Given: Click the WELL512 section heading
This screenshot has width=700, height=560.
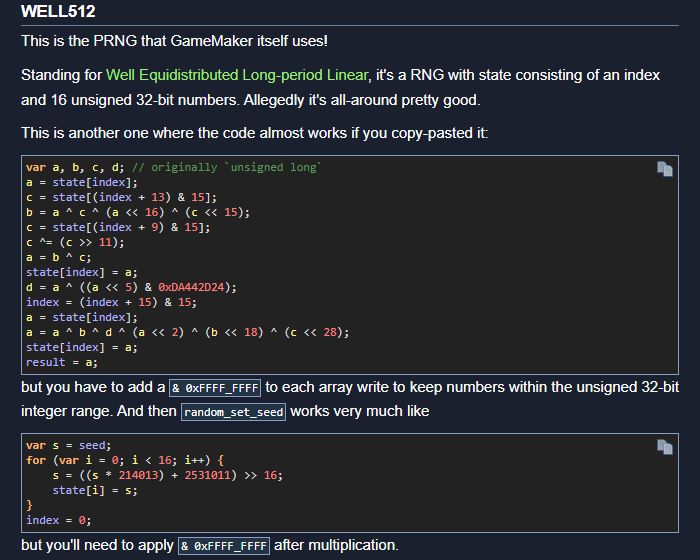Looking at the screenshot, I should pos(58,11).
